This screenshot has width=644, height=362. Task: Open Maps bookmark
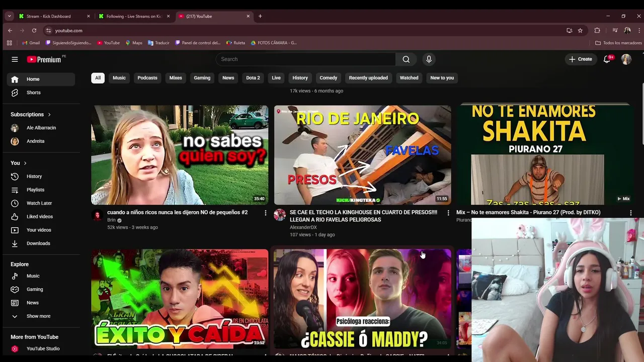134,43
